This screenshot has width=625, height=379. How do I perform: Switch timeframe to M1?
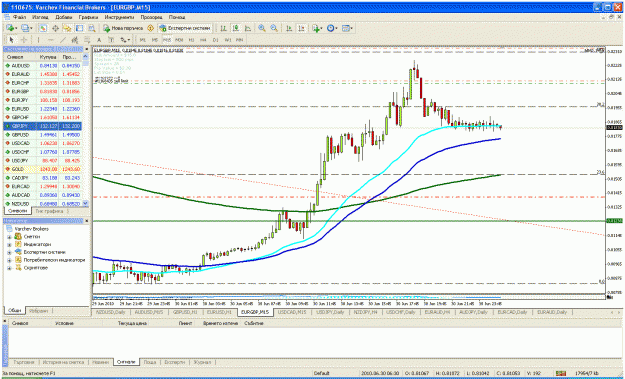point(143,40)
